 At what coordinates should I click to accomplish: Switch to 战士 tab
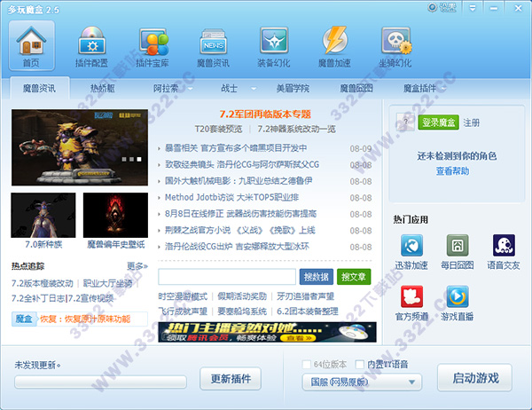point(229,89)
